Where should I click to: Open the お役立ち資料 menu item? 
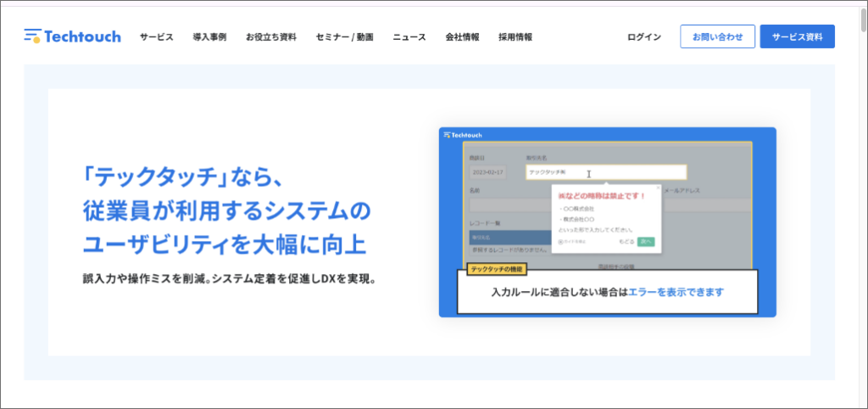click(x=271, y=37)
